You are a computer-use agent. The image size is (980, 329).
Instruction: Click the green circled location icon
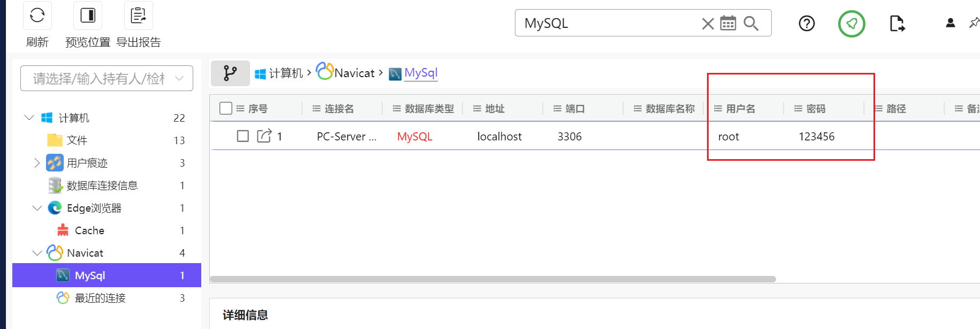coord(851,24)
